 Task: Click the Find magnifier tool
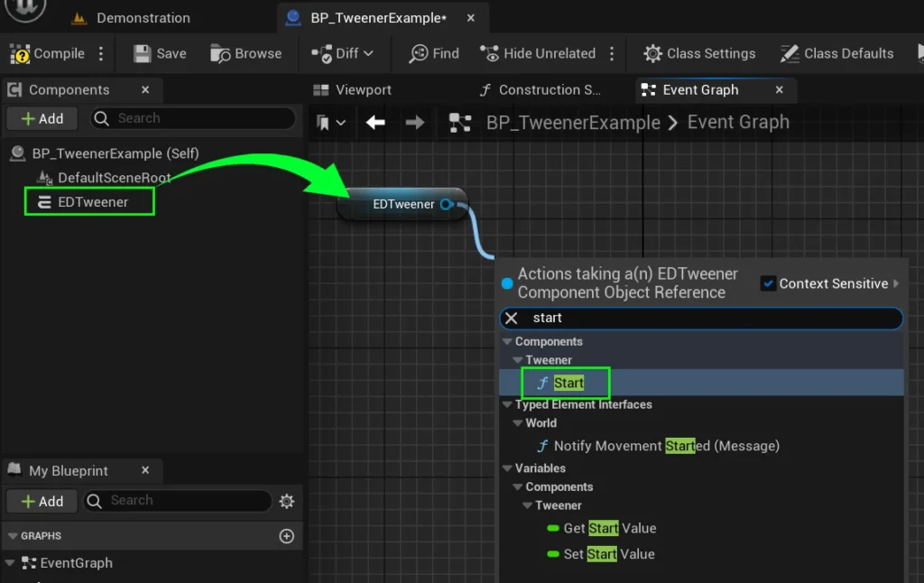419,54
